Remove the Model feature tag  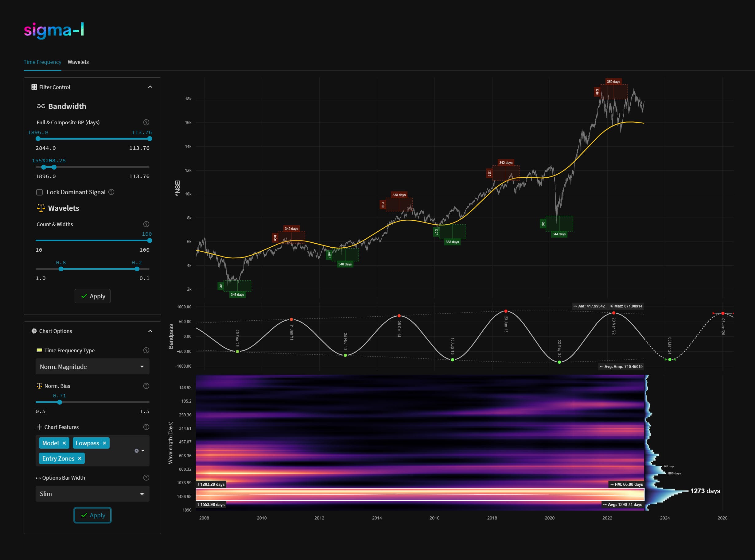[64, 443]
